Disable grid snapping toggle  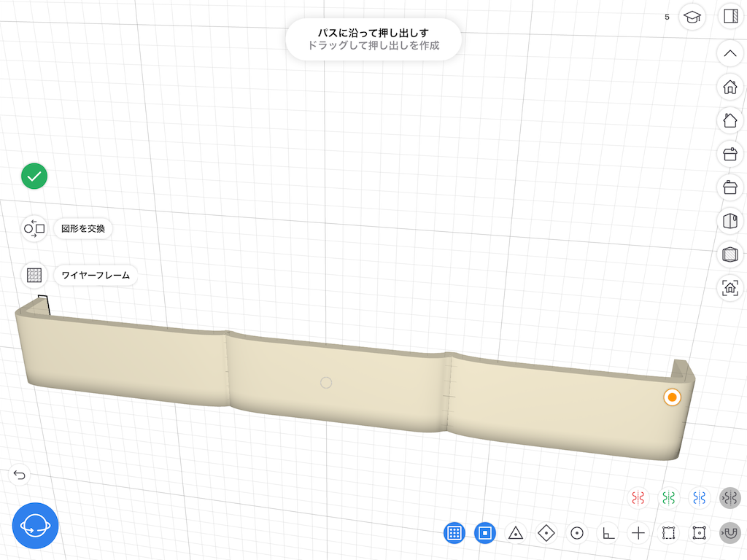(x=454, y=533)
